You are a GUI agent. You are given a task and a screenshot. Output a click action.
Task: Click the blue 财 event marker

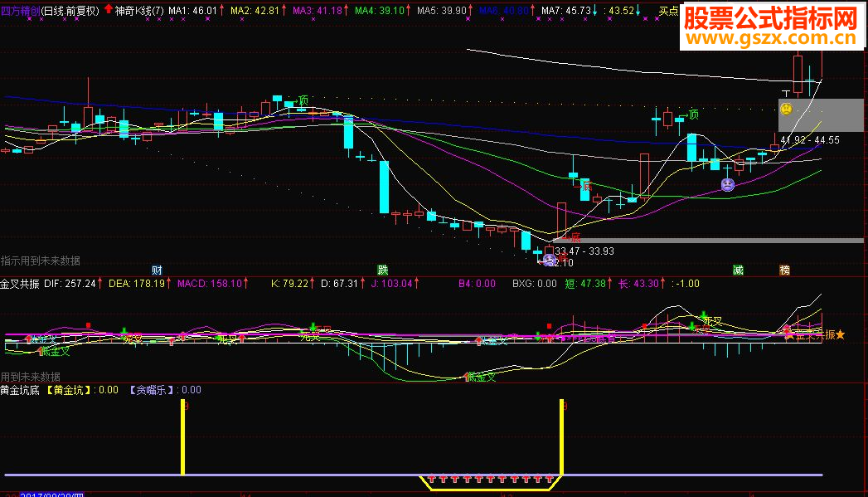[x=157, y=270]
